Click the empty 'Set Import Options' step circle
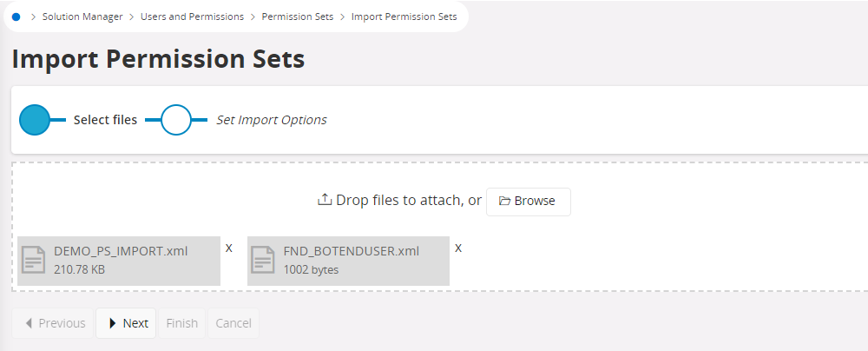868x351 pixels. click(176, 120)
